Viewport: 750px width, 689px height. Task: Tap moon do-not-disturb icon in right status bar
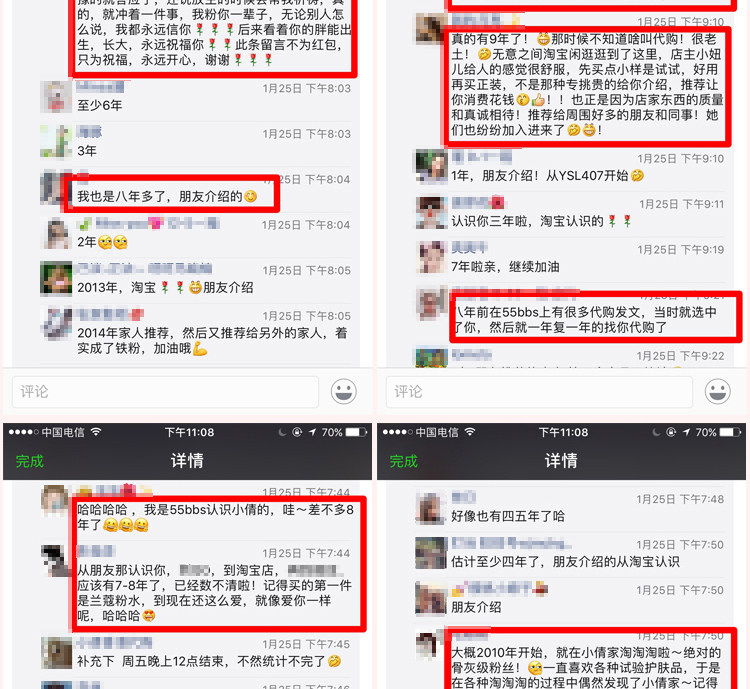pyautogui.click(x=656, y=432)
